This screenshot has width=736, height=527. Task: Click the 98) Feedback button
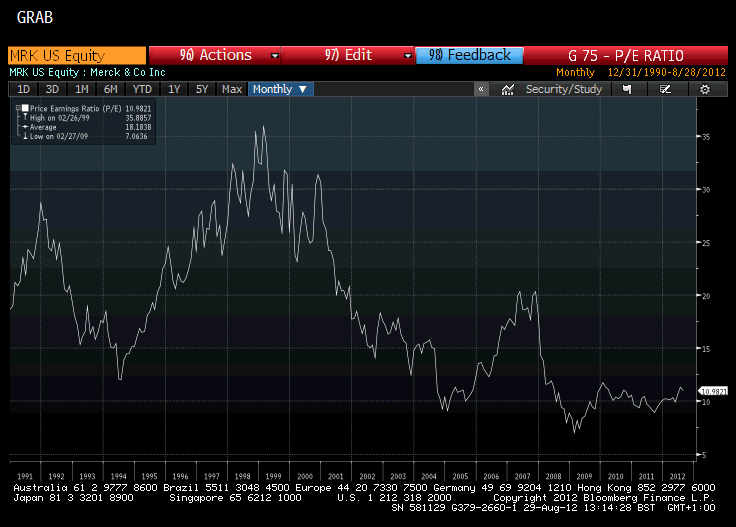(469, 55)
